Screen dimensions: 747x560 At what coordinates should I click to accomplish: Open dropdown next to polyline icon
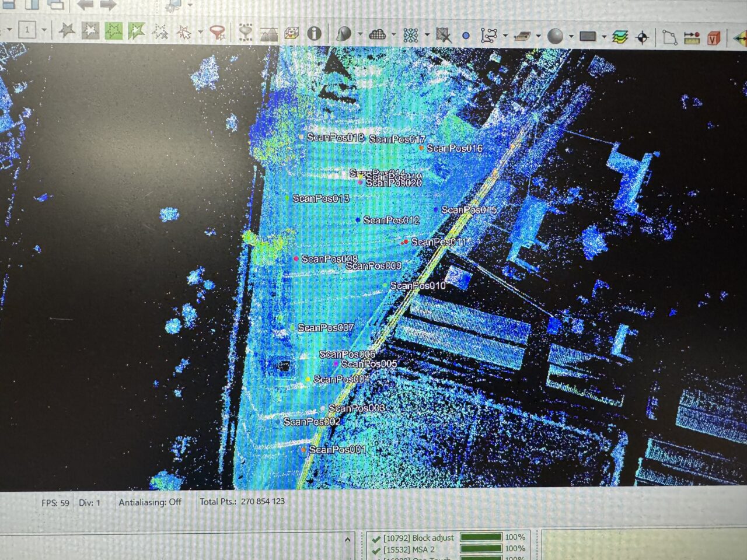pos(505,36)
